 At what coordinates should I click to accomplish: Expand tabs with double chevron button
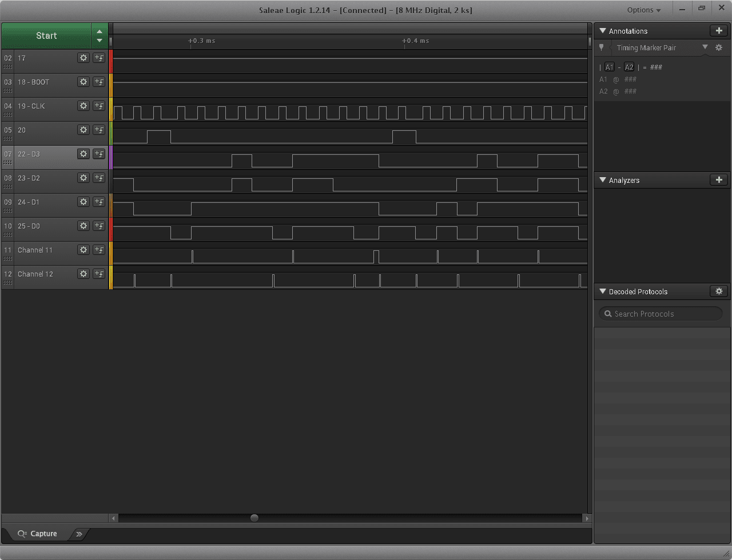coord(79,534)
